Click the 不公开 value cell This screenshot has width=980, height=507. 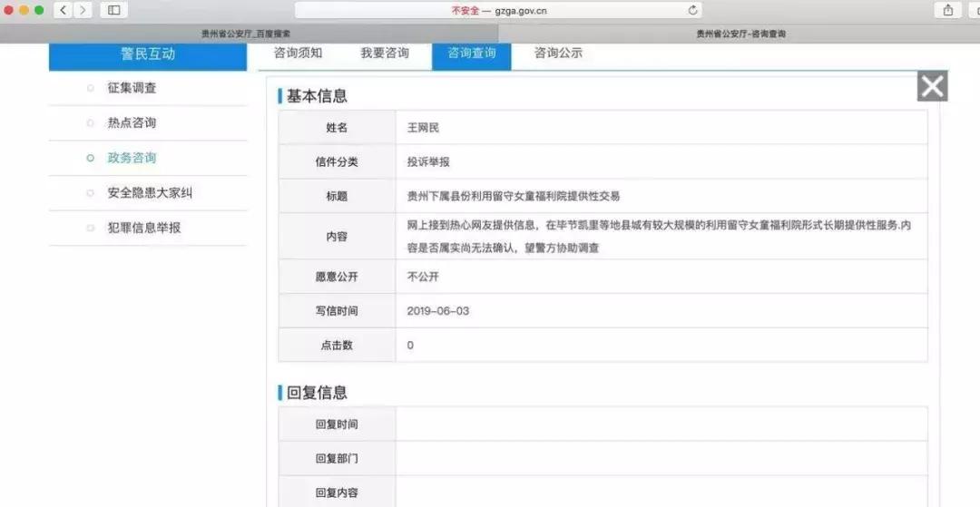point(661,277)
